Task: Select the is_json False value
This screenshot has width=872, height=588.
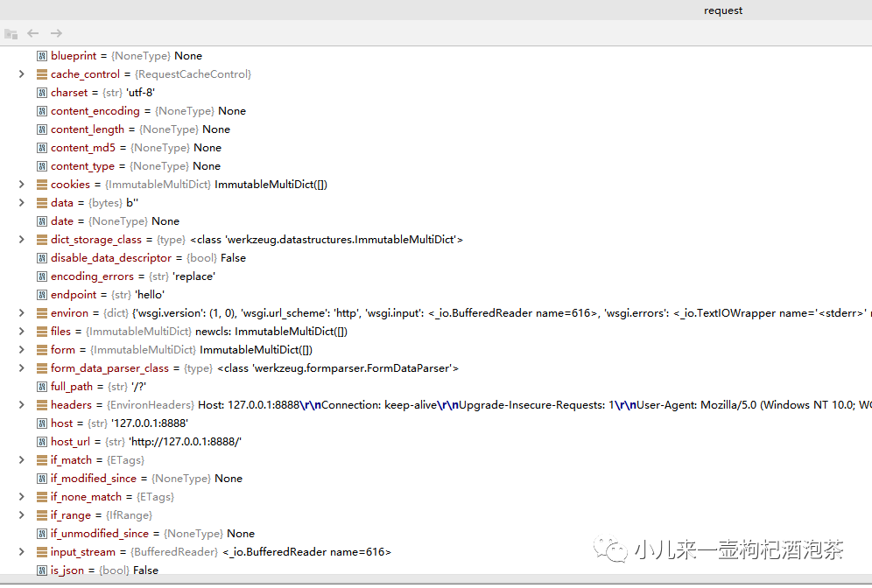Action: click(145, 570)
